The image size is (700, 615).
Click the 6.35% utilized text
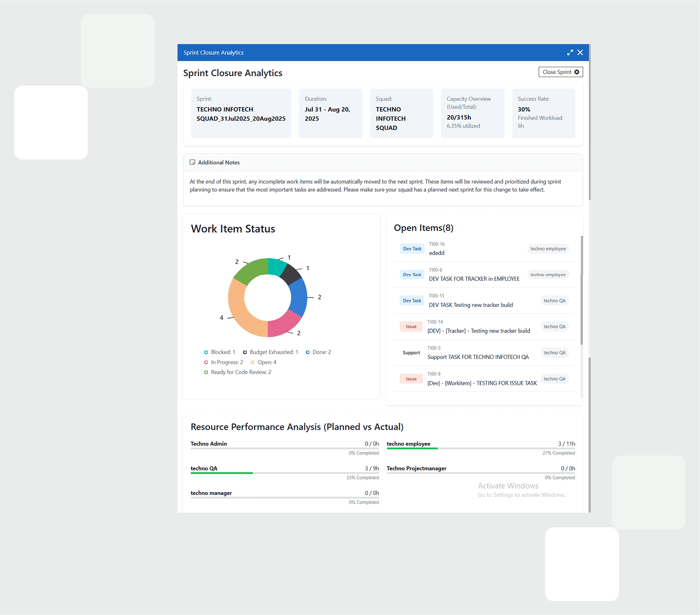pyautogui.click(x=463, y=126)
